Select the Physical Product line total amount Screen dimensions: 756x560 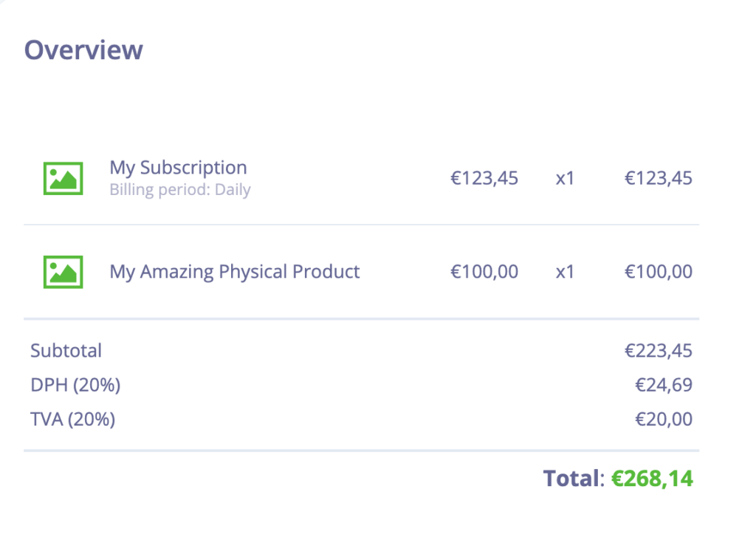coord(659,272)
